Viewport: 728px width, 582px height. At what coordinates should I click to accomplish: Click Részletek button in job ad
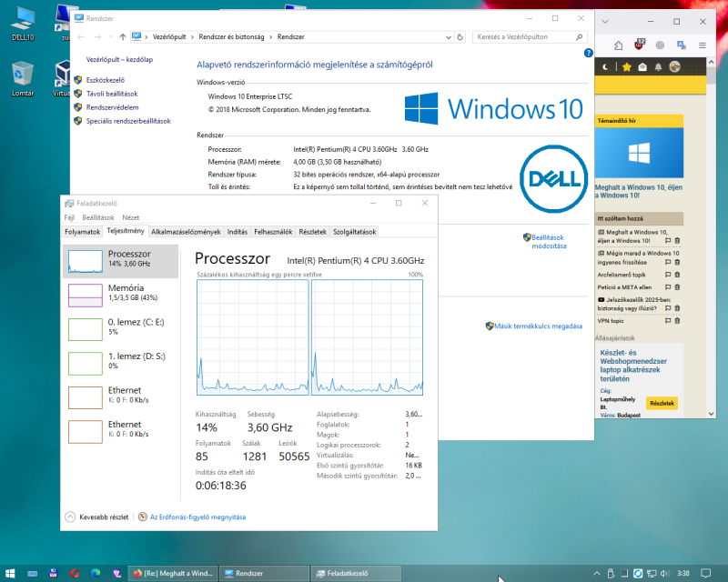point(662,403)
